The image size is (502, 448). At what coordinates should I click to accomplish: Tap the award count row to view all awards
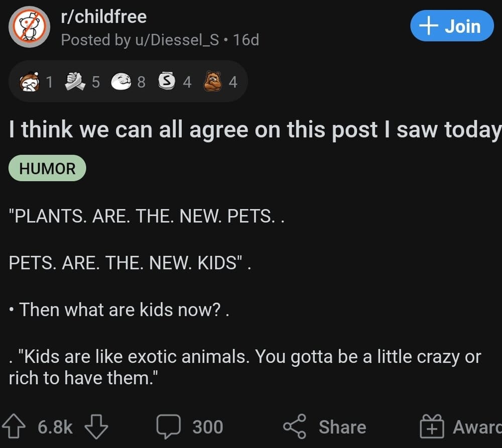coord(125,81)
